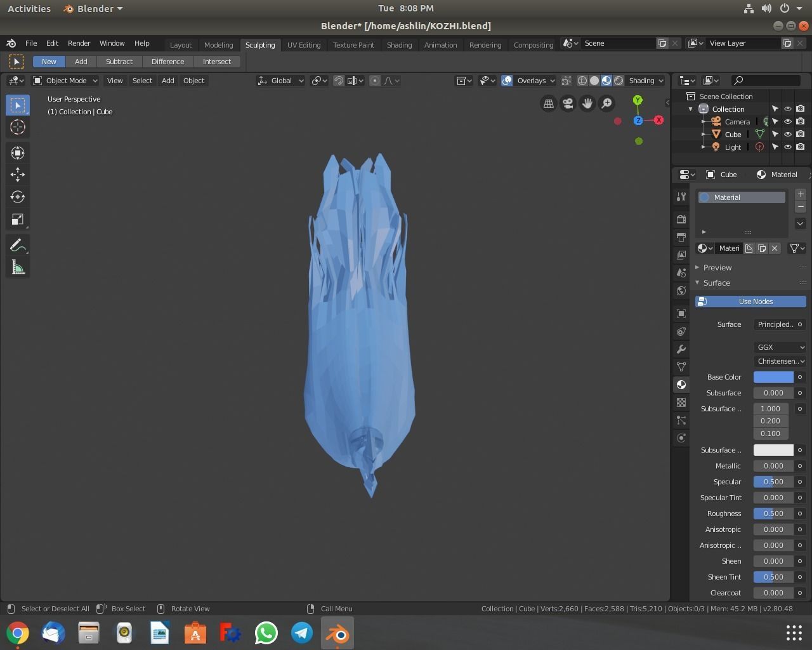This screenshot has height=650, width=812.
Task: Switch to wireframe viewport shading
Action: 582,81
